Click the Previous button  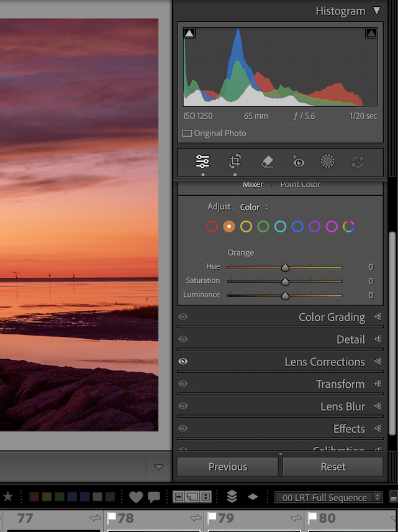(x=227, y=467)
